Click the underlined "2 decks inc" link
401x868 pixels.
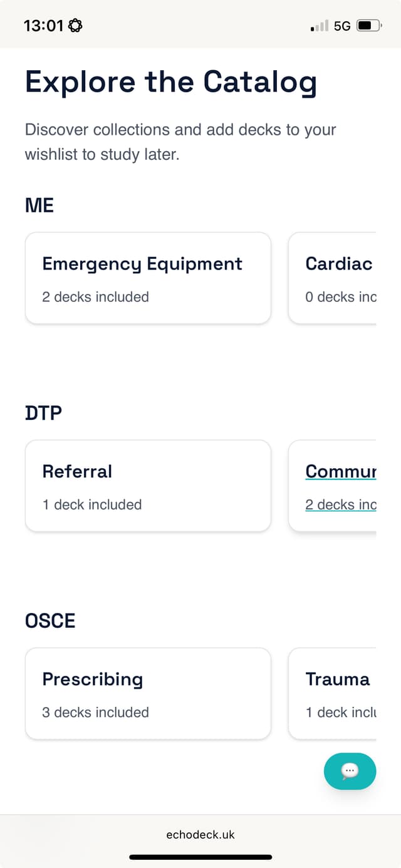(x=340, y=505)
